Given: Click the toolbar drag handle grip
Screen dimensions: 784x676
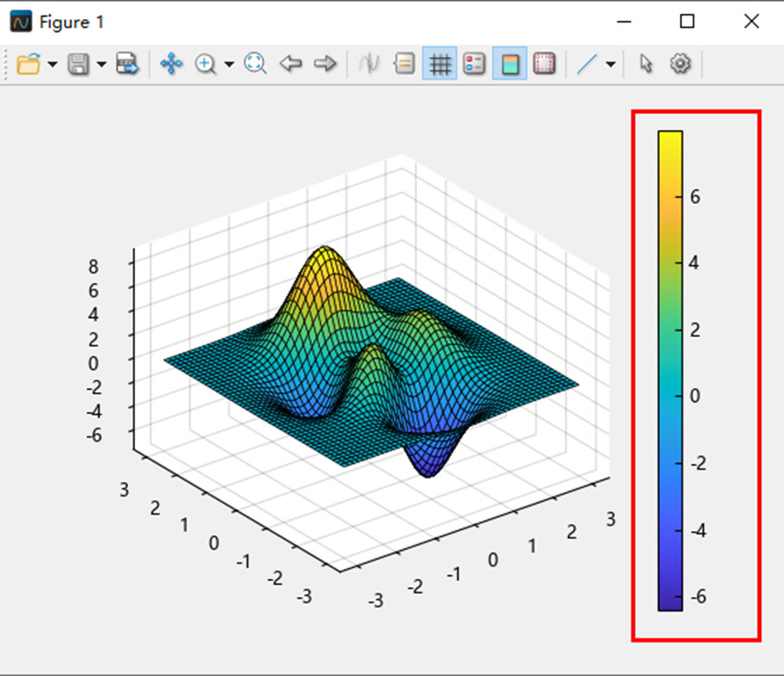Looking at the screenshot, I should pyautogui.click(x=5, y=63).
